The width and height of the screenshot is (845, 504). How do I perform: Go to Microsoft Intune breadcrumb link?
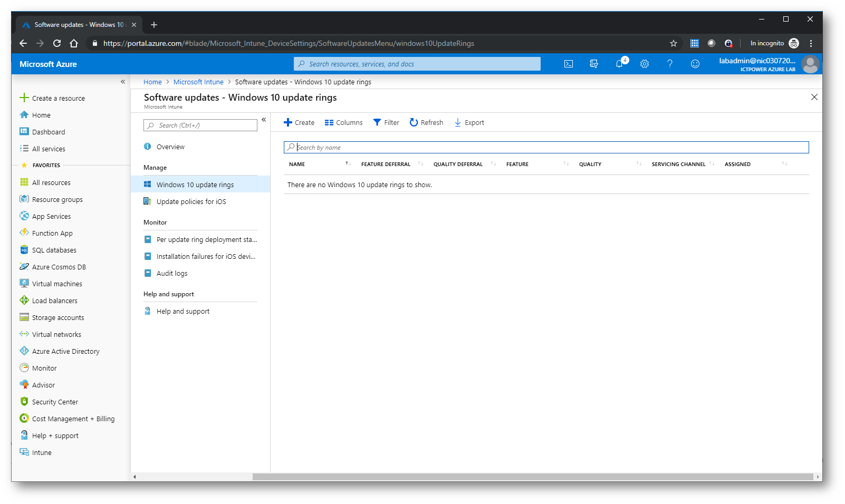pyautogui.click(x=198, y=82)
